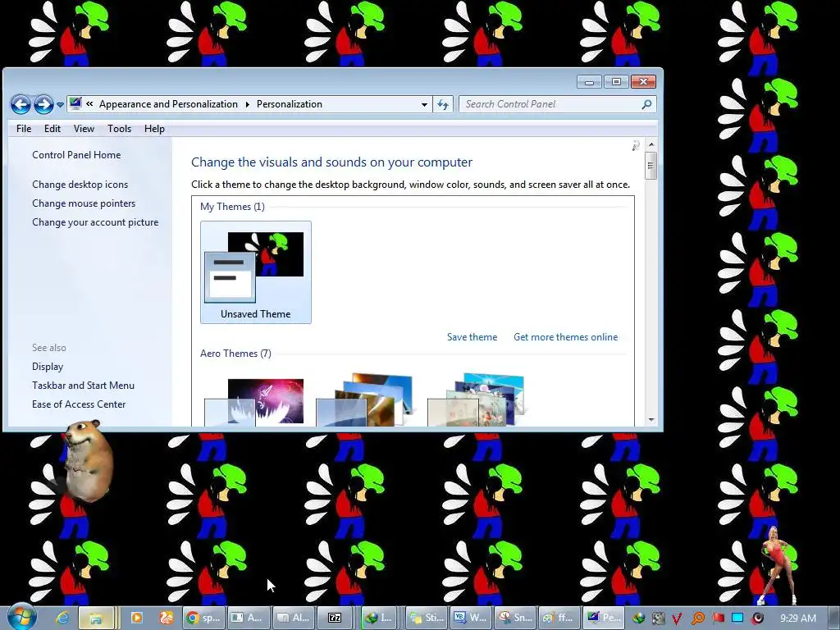This screenshot has width=840, height=630.
Task: Open the Help menu
Action: pyautogui.click(x=154, y=129)
